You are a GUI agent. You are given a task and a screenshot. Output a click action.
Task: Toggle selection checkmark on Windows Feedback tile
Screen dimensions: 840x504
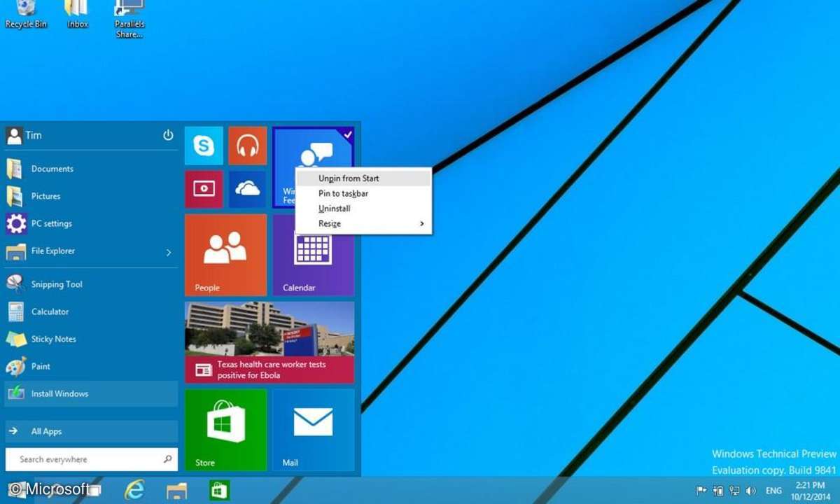pyautogui.click(x=348, y=134)
